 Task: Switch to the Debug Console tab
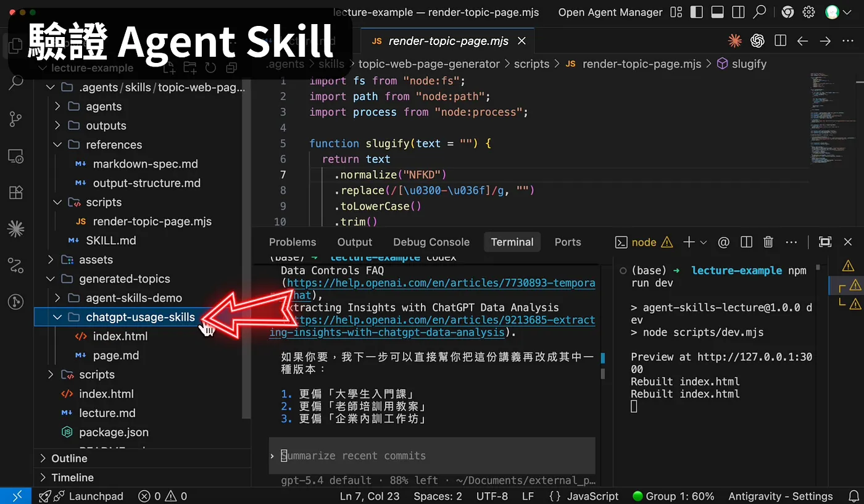pos(431,242)
